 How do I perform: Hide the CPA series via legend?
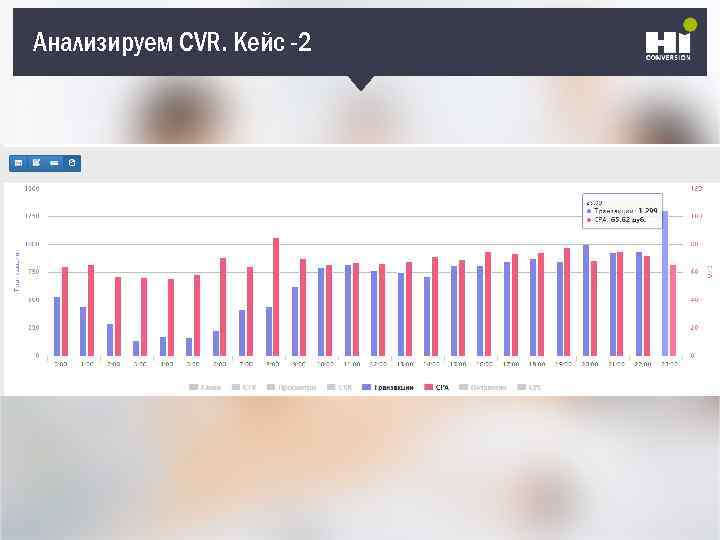tap(437, 388)
